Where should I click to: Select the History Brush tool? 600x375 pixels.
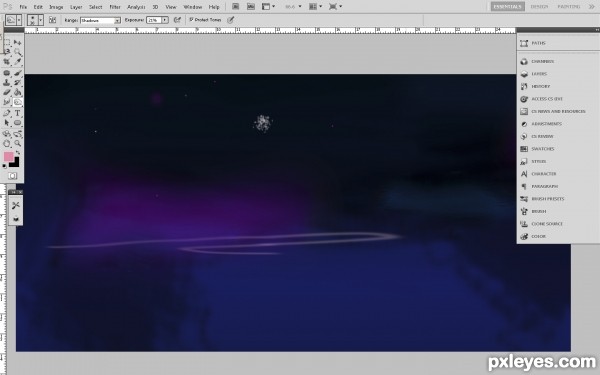pyautogui.click(x=18, y=82)
